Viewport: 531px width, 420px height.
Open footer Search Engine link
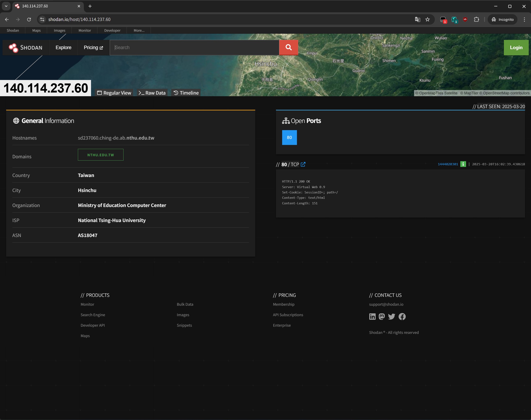[x=93, y=315]
